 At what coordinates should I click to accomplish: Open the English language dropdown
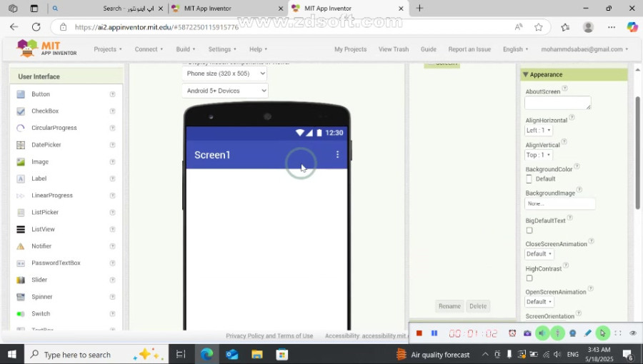click(515, 49)
